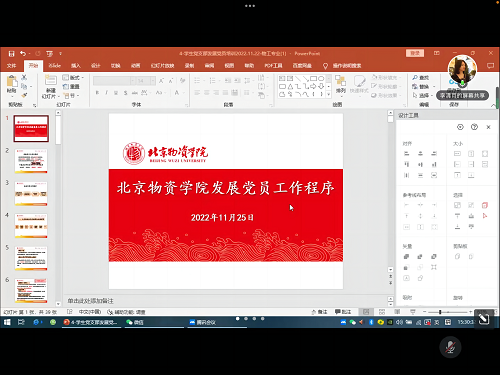The width and height of the screenshot is (500, 375).
Task: Toggle Bold formatting
Action: 97,93
